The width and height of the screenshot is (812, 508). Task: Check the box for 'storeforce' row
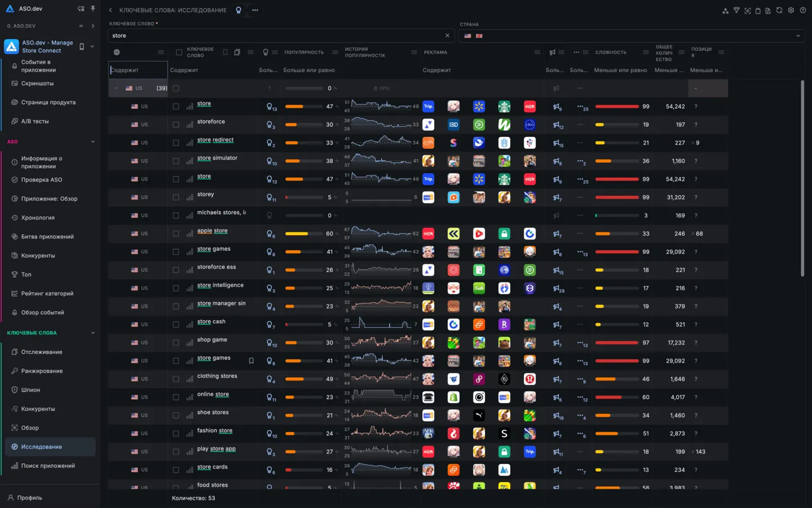176,125
